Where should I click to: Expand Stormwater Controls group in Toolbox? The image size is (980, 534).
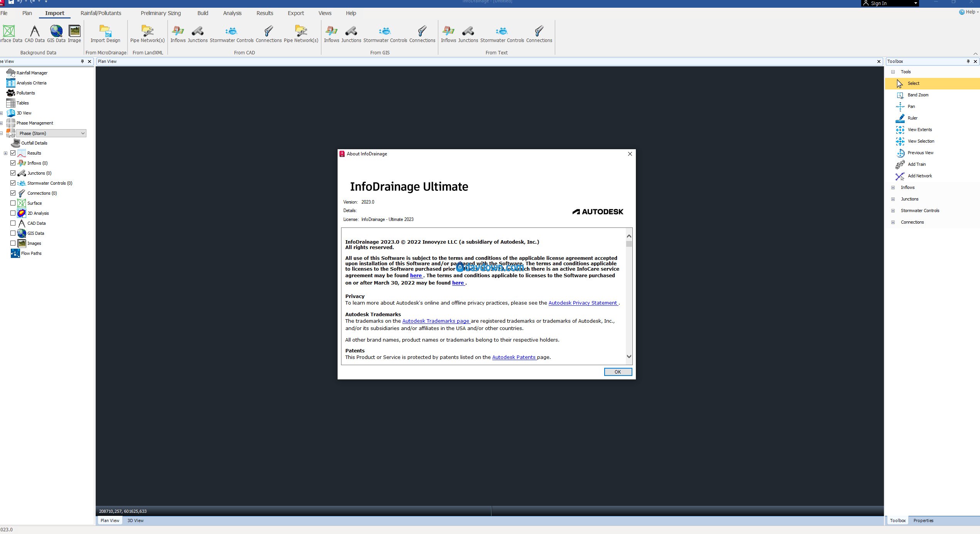coord(893,211)
